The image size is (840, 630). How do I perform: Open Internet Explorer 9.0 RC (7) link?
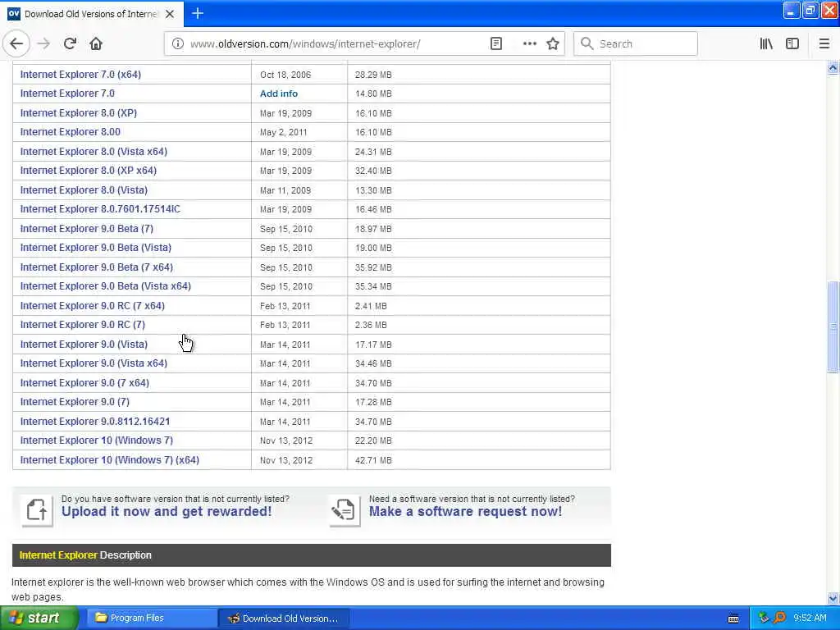click(83, 325)
